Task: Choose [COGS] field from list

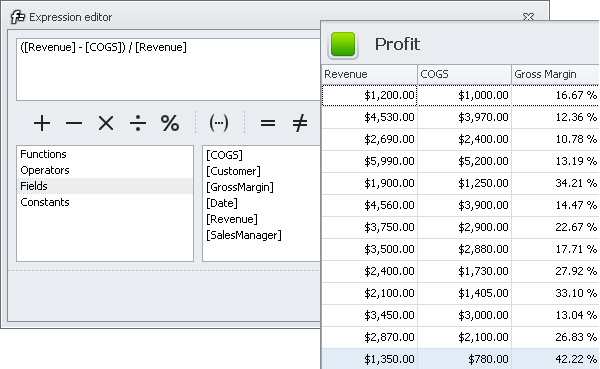Action: [224, 155]
